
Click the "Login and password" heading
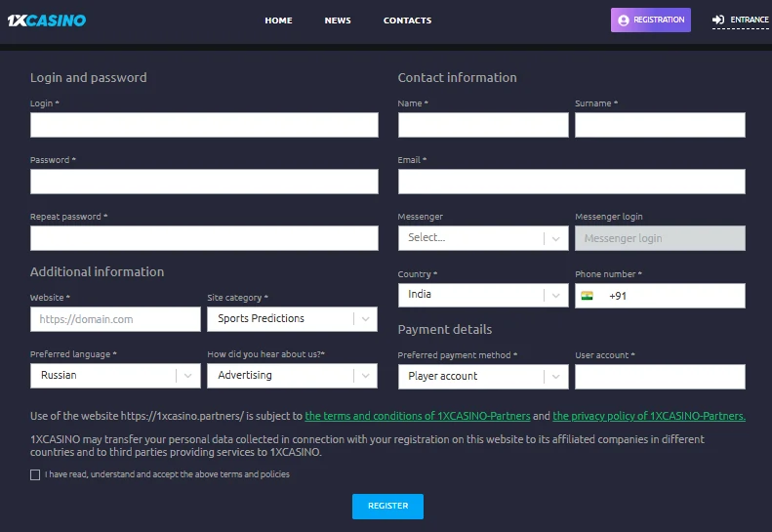point(89,78)
